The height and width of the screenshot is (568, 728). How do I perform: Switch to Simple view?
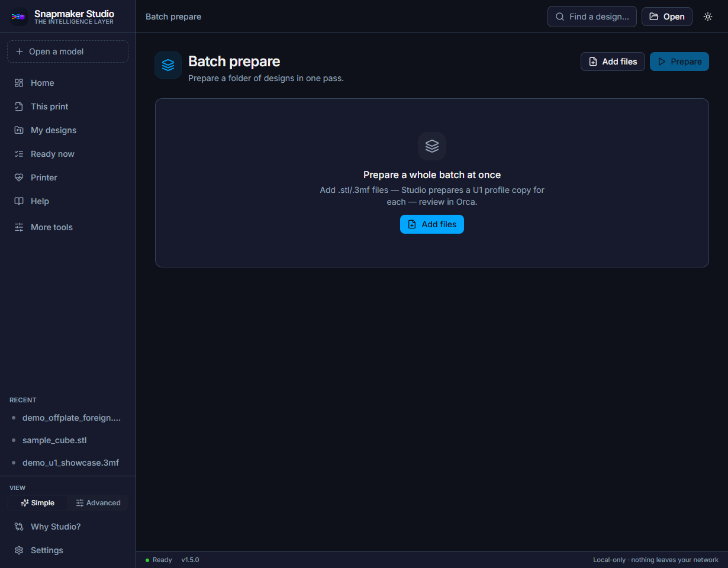tap(37, 503)
